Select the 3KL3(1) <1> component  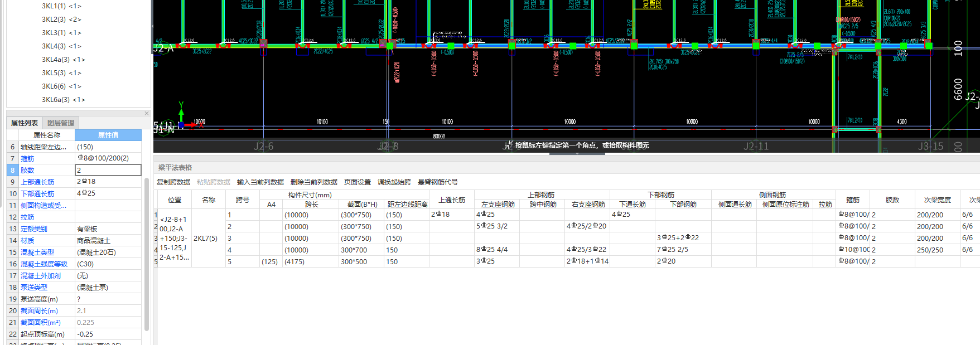pos(61,33)
